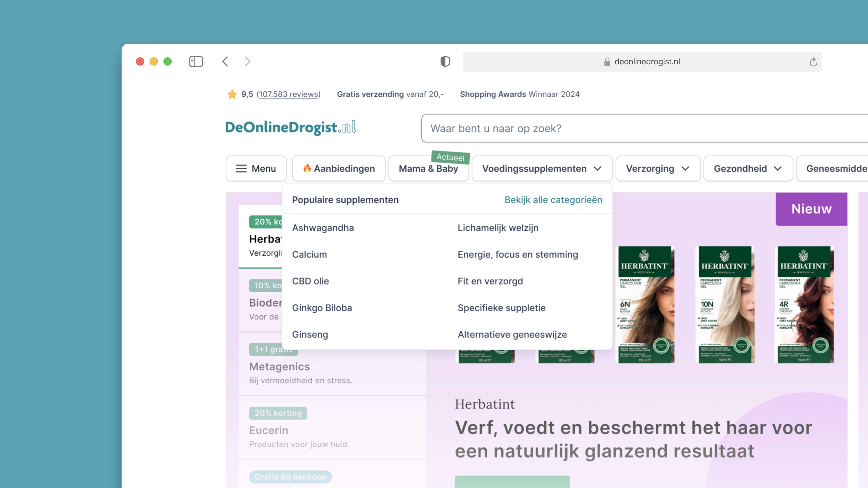Select Specifieke suppletie category
Image resolution: width=868 pixels, height=488 pixels.
point(501,308)
